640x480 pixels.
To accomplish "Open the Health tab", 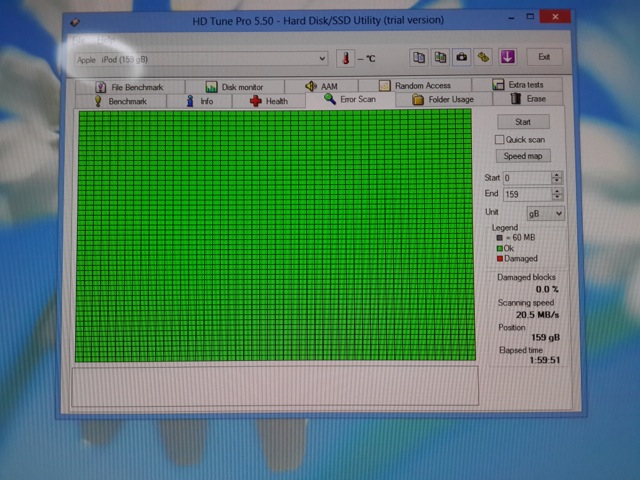I will [269, 101].
